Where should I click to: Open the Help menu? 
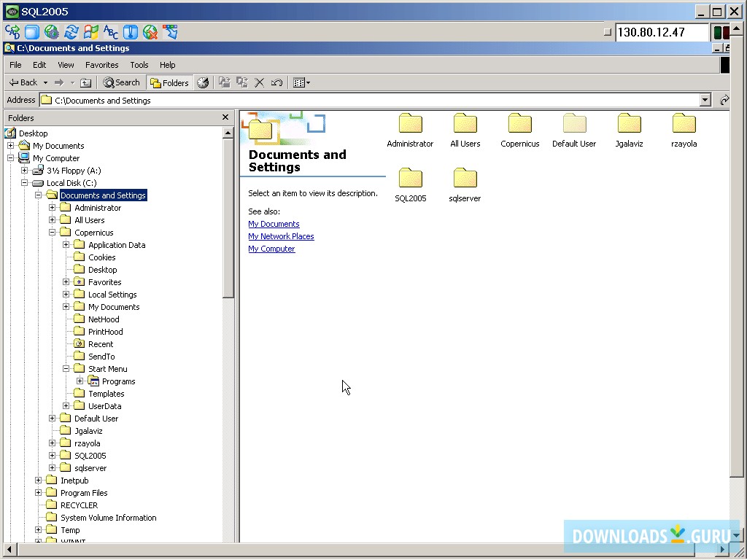click(167, 65)
